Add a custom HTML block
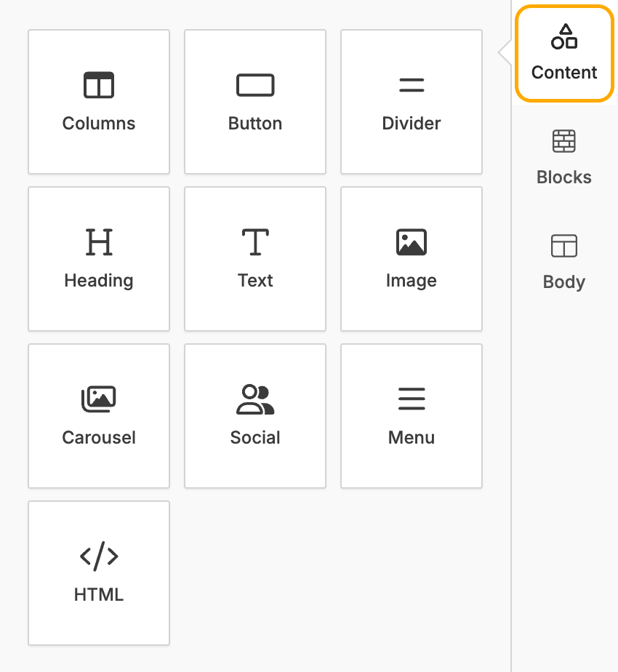 point(99,572)
